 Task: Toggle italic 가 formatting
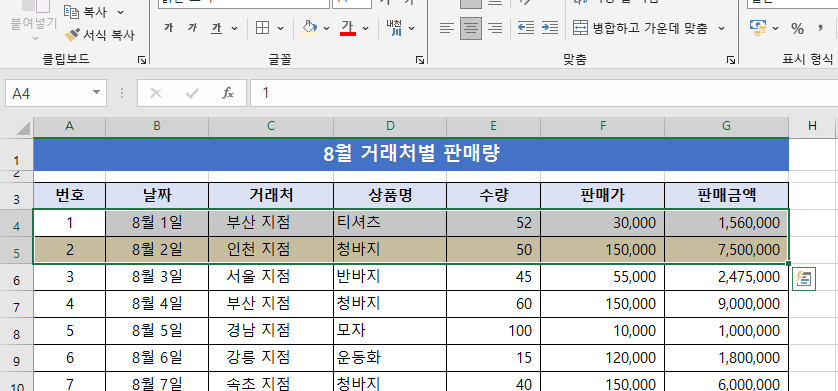pos(192,28)
